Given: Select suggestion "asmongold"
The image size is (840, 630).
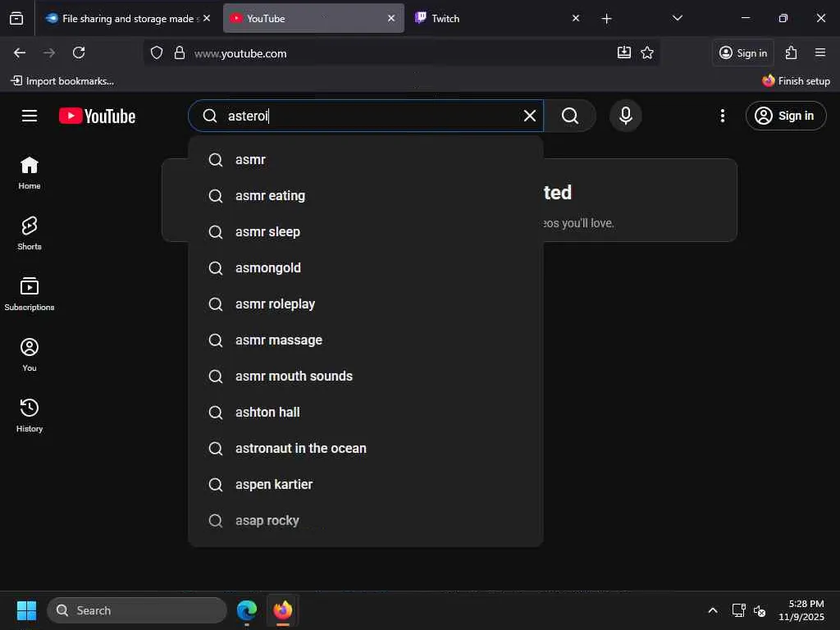Looking at the screenshot, I should point(366,268).
